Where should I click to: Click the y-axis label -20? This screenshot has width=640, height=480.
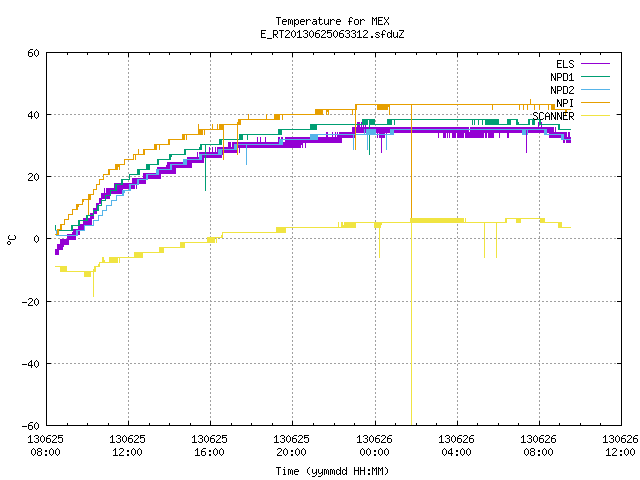click(x=31, y=302)
